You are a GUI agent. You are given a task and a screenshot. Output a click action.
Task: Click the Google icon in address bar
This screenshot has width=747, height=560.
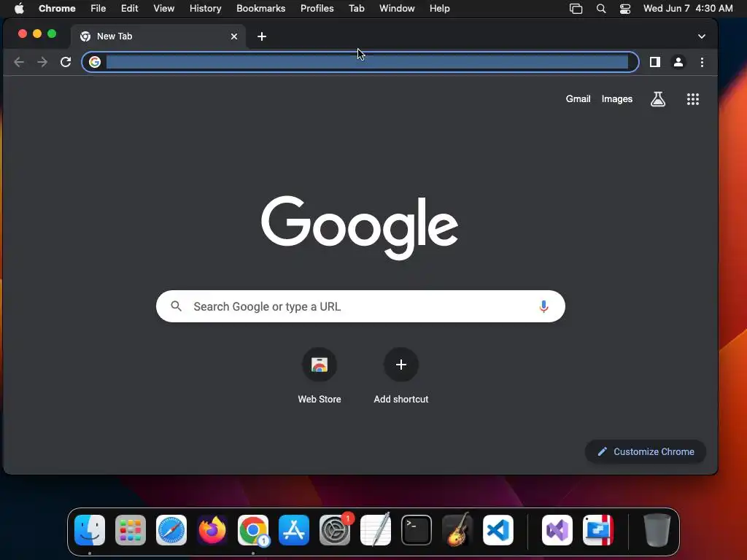click(95, 62)
